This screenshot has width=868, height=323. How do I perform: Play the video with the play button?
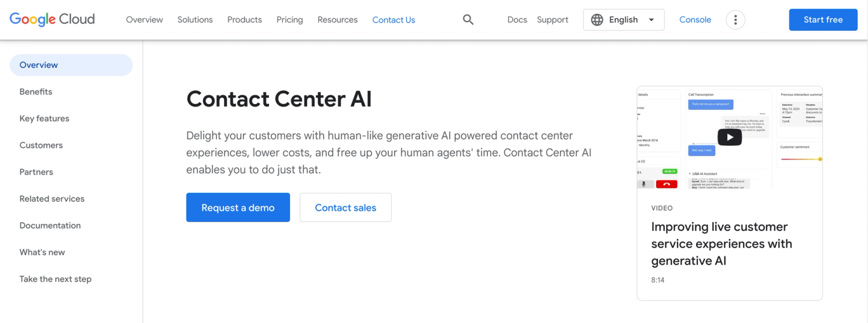[x=729, y=137]
